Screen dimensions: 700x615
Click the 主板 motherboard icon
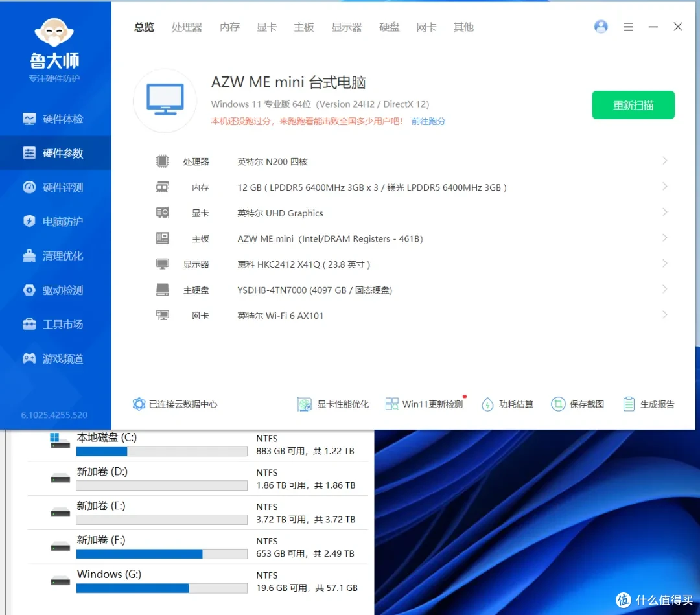click(x=163, y=238)
